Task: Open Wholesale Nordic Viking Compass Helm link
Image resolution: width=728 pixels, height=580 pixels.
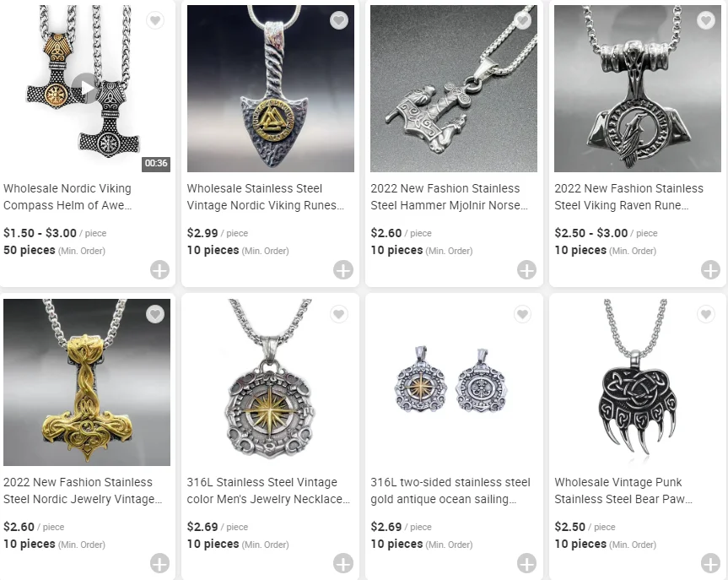Action: (x=67, y=197)
